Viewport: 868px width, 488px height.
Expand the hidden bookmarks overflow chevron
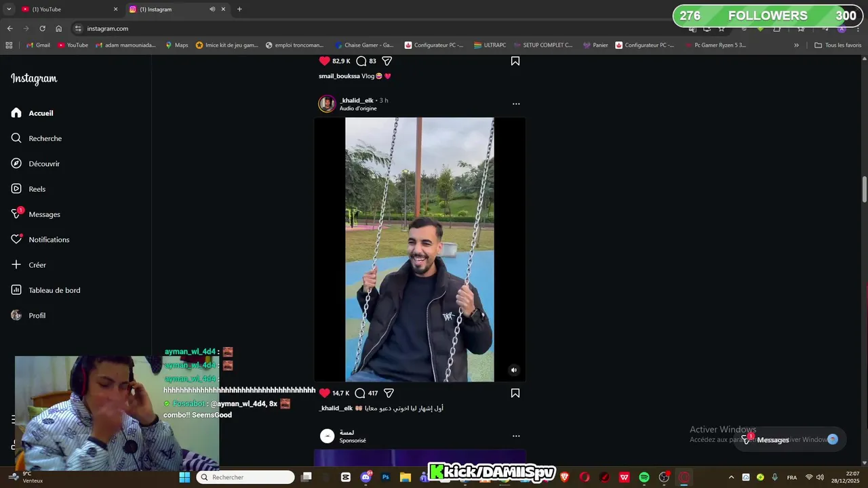(796, 45)
